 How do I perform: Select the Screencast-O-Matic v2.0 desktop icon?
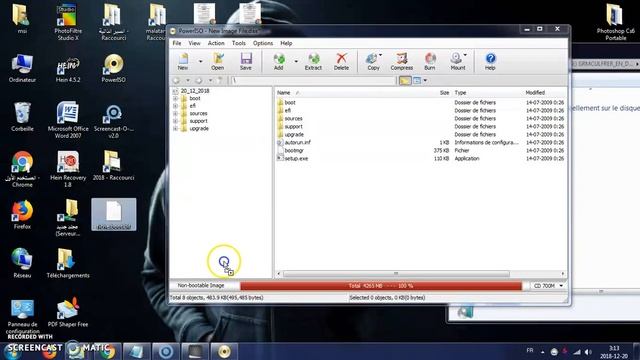(113, 121)
